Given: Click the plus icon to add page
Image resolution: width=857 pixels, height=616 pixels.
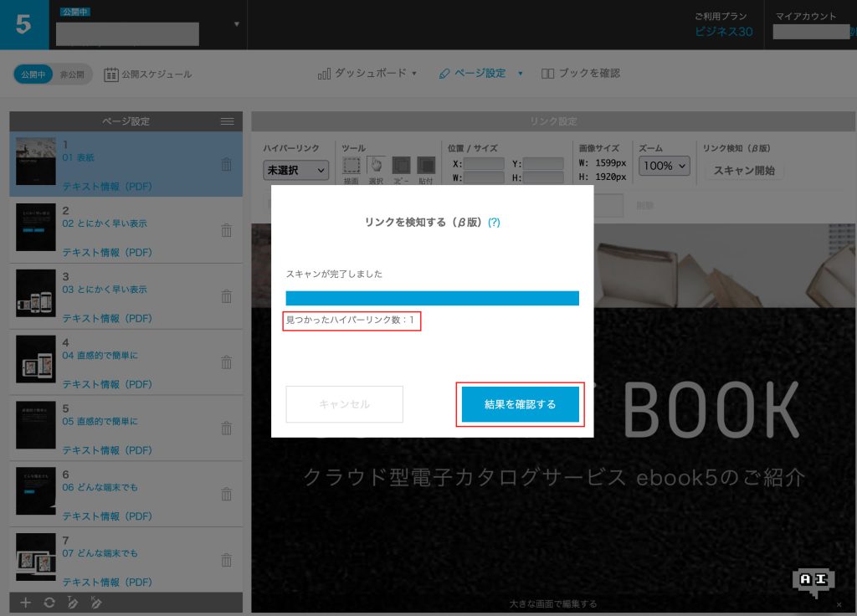Looking at the screenshot, I should [25, 603].
